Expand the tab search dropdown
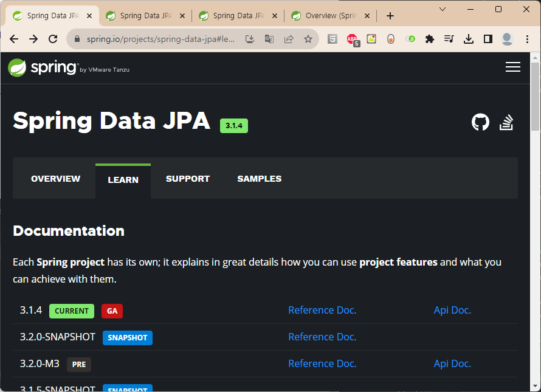 (443, 9)
